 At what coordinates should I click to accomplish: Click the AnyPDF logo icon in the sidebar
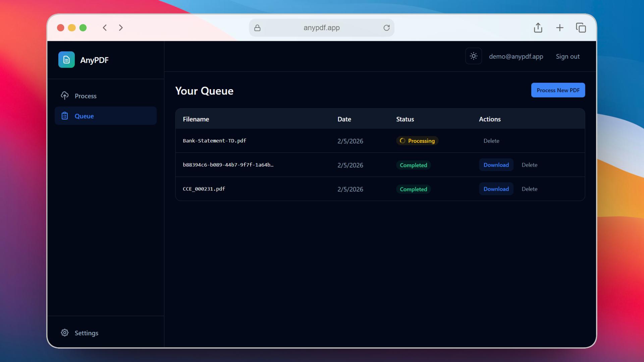pos(66,60)
